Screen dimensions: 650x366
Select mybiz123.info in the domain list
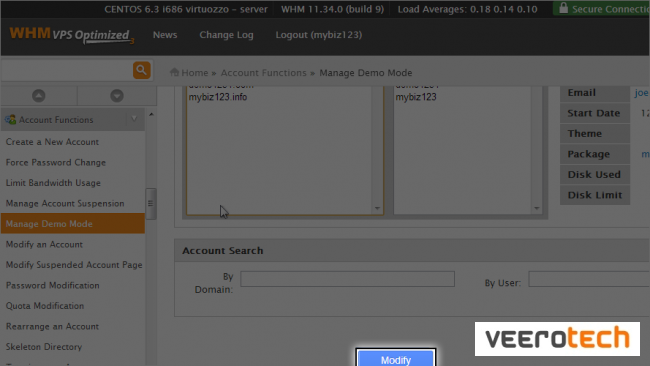[x=218, y=97]
